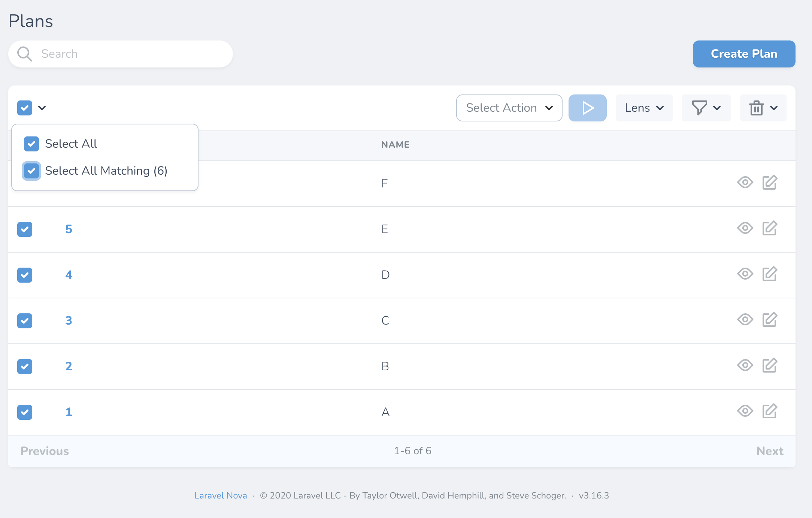The height and width of the screenshot is (518, 812).
Task: Deselect plan 1's row checkbox
Action: (x=25, y=412)
